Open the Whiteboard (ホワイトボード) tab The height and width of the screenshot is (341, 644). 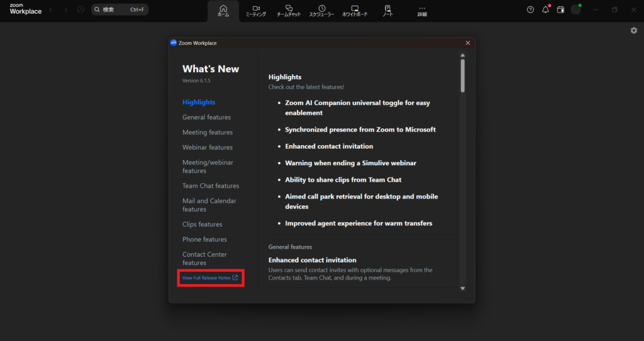pos(355,11)
